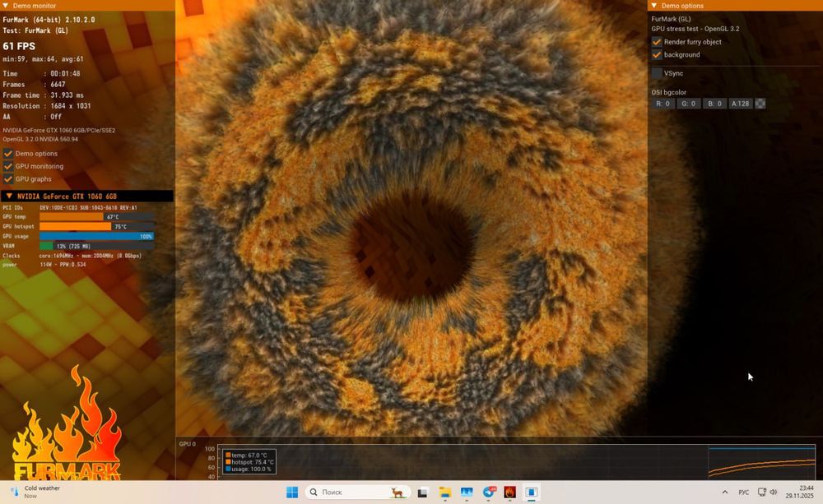Click the R: 0 color value field

[663, 104]
